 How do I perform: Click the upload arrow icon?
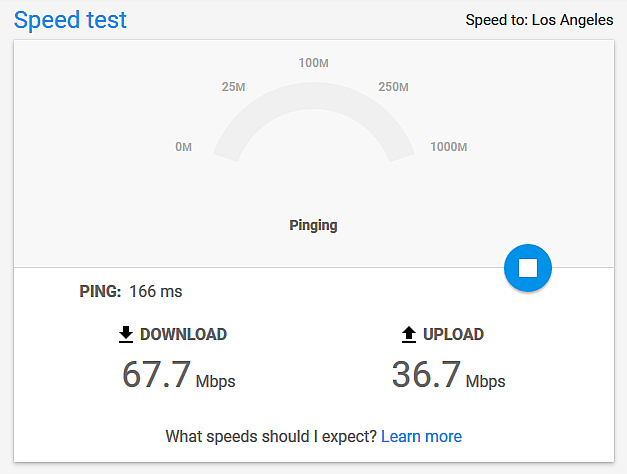pyautogui.click(x=409, y=334)
